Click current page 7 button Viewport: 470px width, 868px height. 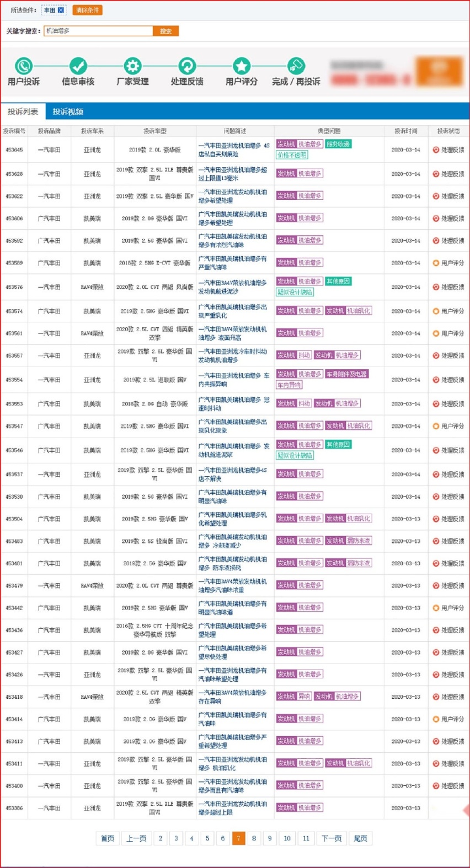click(x=238, y=838)
